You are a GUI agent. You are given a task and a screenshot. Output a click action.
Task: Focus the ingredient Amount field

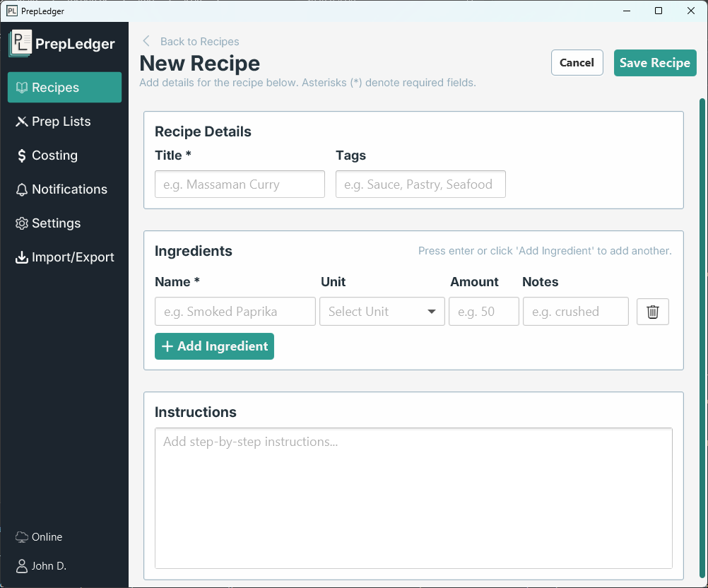coord(483,312)
